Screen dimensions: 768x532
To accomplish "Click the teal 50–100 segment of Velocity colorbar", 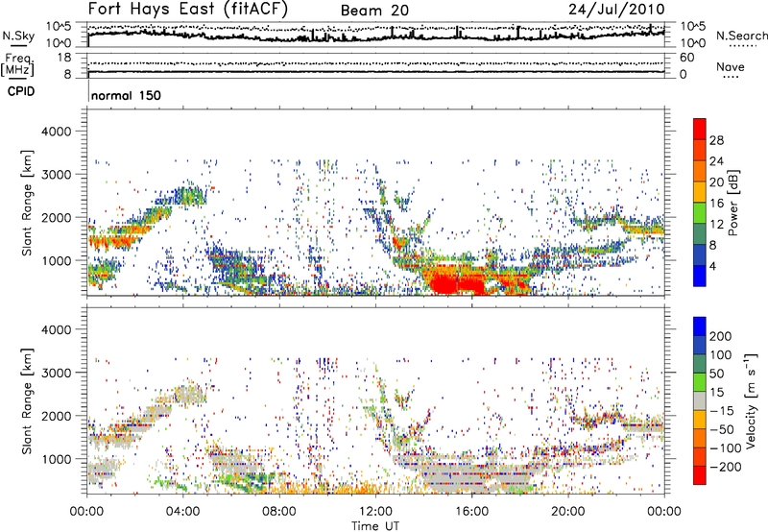I will 700,365.
